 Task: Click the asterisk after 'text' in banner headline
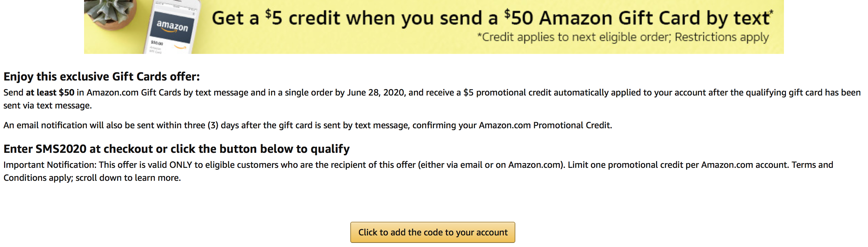tap(771, 13)
